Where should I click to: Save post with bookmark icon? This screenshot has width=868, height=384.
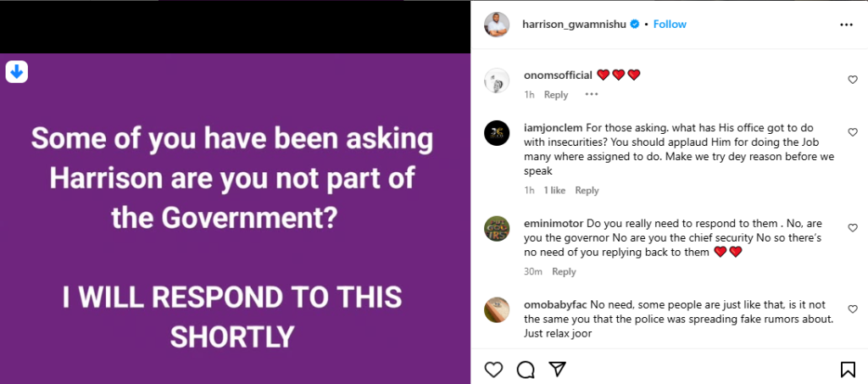coord(847,369)
